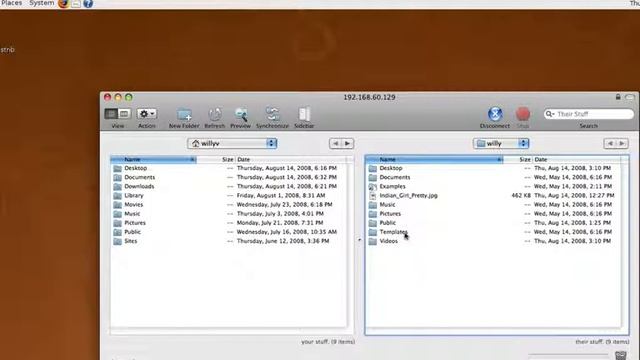This screenshot has height=360, width=640.
Task: Click date Thursday, June 12, 2008, 3:36 PM
Action: pos(283,241)
